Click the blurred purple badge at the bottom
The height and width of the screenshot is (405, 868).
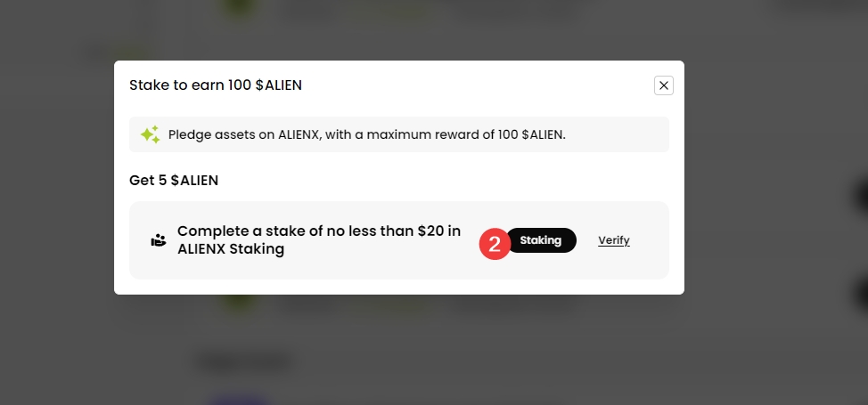tap(236, 399)
